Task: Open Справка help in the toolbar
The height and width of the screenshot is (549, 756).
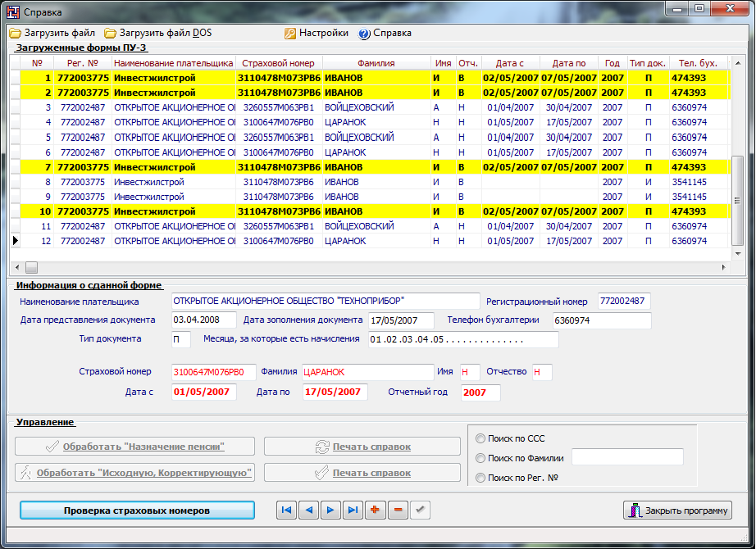Action: coord(385,34)
